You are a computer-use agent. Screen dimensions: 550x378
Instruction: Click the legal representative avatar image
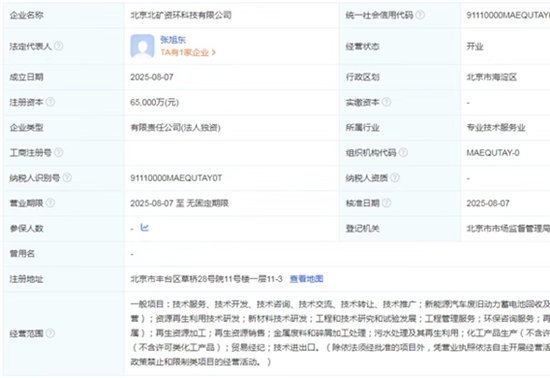(x=142, y=46)
